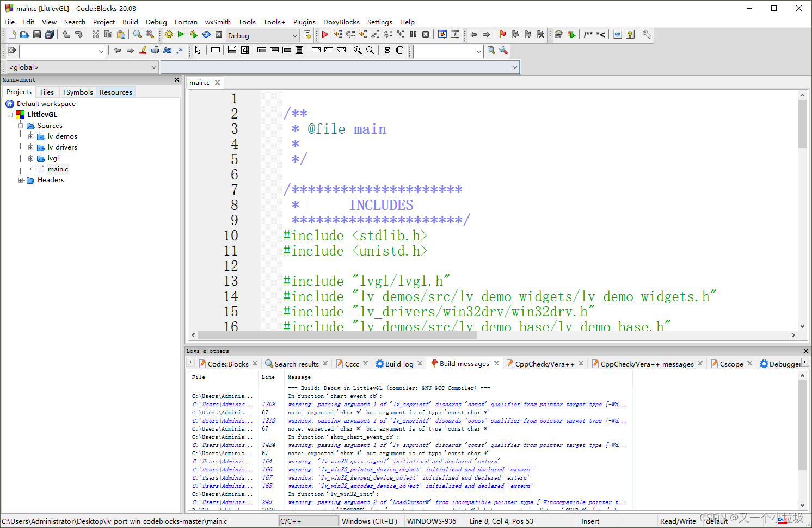Open debugger info icon
The height and width of the screenshot is (528, 812).
pyautogui.click(x=455, y=34)
